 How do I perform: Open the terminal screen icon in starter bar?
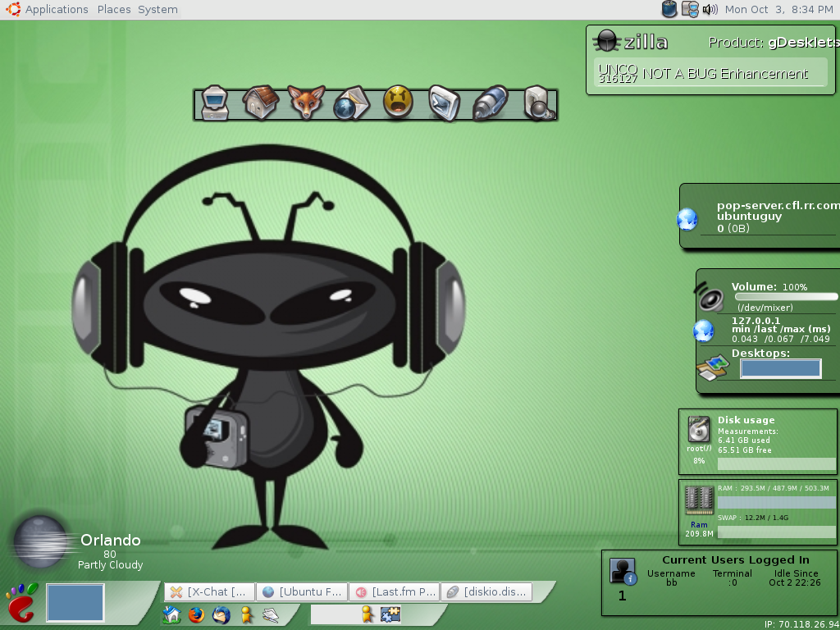tap(444, 103)
